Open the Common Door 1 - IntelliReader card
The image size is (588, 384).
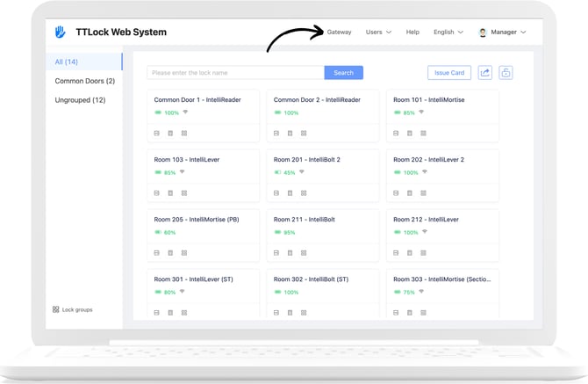click(203, 116)
